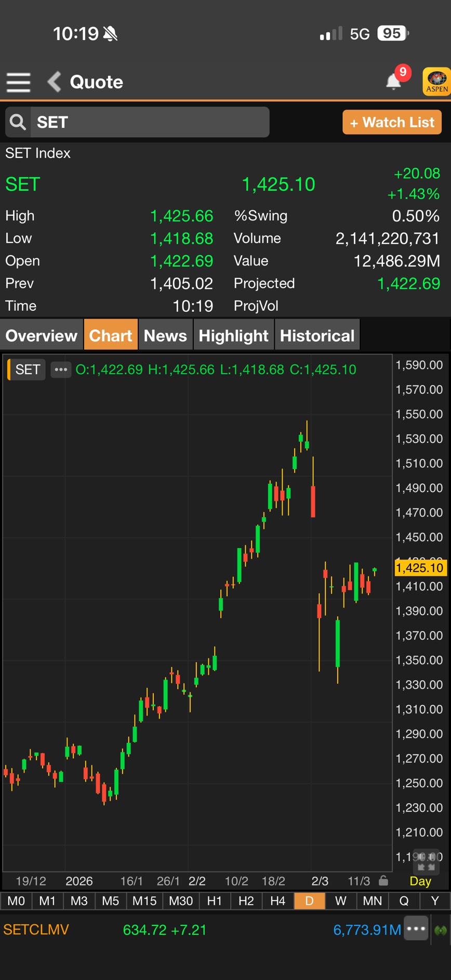Select the W weekly timeframe
Viewport: 451px width, 980px height.
point(341,900)
